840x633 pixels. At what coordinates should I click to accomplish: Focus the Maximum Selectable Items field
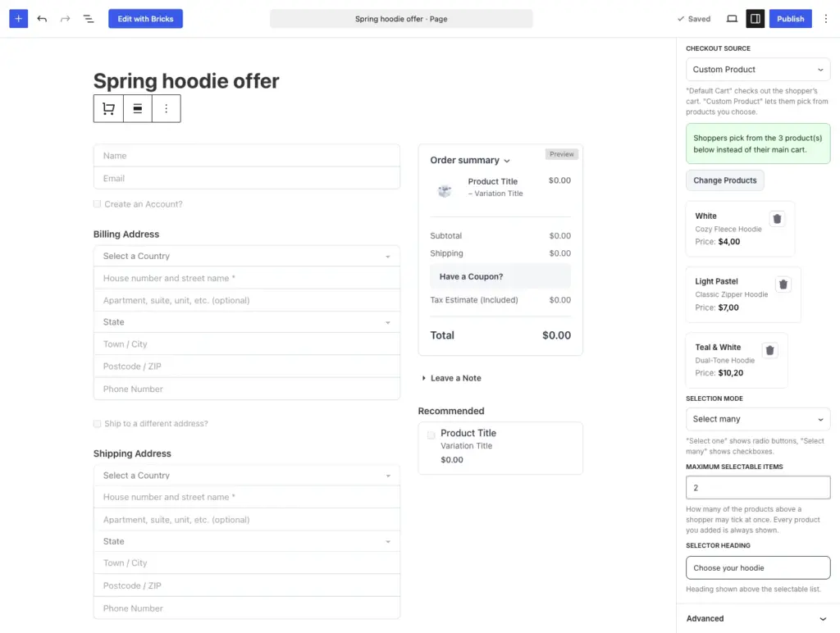757,488
